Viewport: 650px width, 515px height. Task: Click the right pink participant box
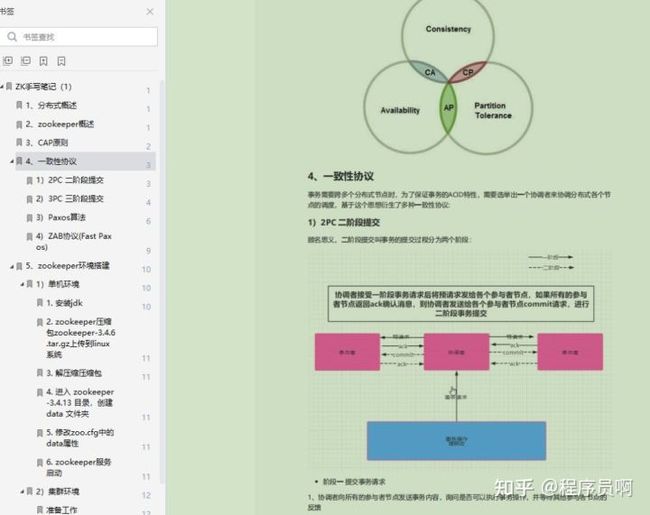(570, 352)
